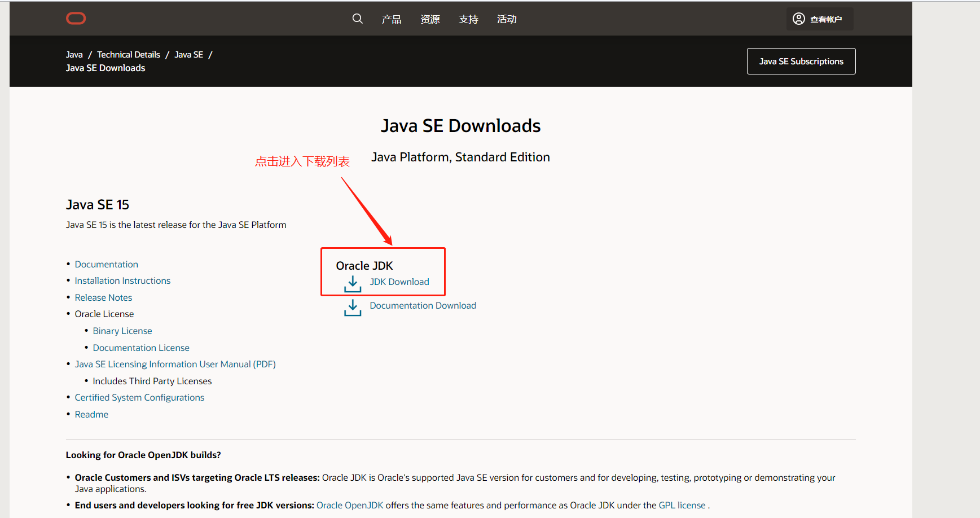
Task: Open Installation Instructions link
Action: [122, 280]
